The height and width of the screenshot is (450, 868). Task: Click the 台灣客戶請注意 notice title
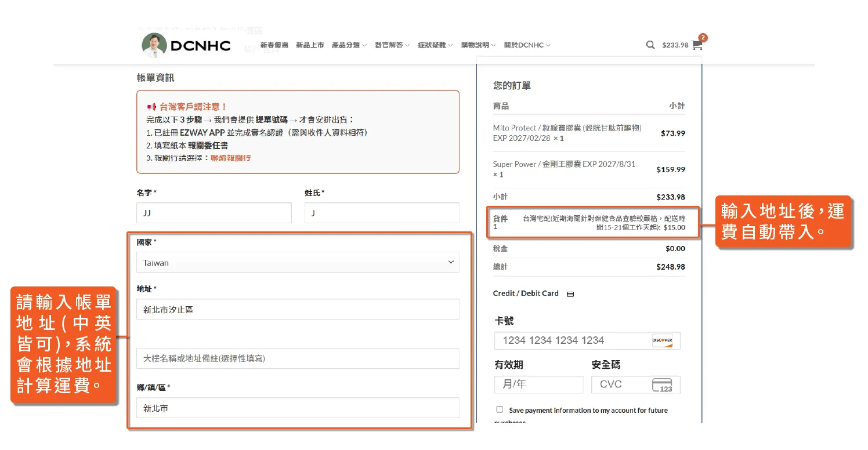(193, 107)
